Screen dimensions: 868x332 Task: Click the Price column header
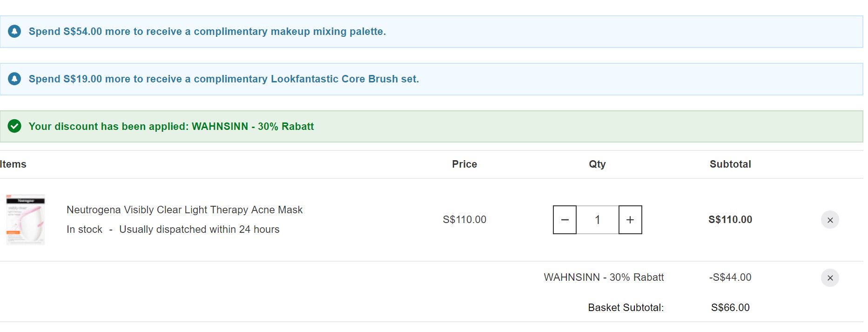[464, 164]
